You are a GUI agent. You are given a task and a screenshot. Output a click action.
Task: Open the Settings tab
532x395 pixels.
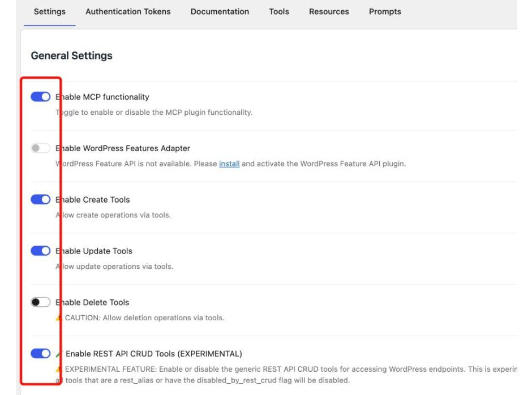pyautogui.click(x=50, y=11)
